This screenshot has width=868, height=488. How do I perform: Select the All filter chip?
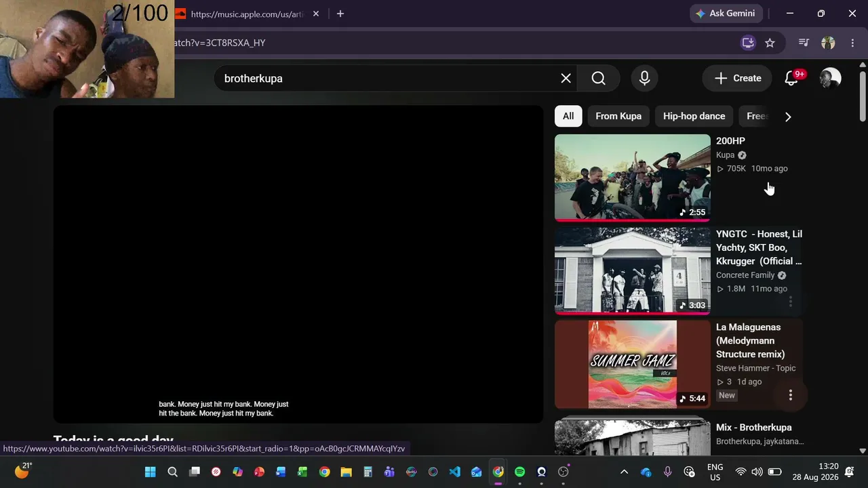click(568, 117)
